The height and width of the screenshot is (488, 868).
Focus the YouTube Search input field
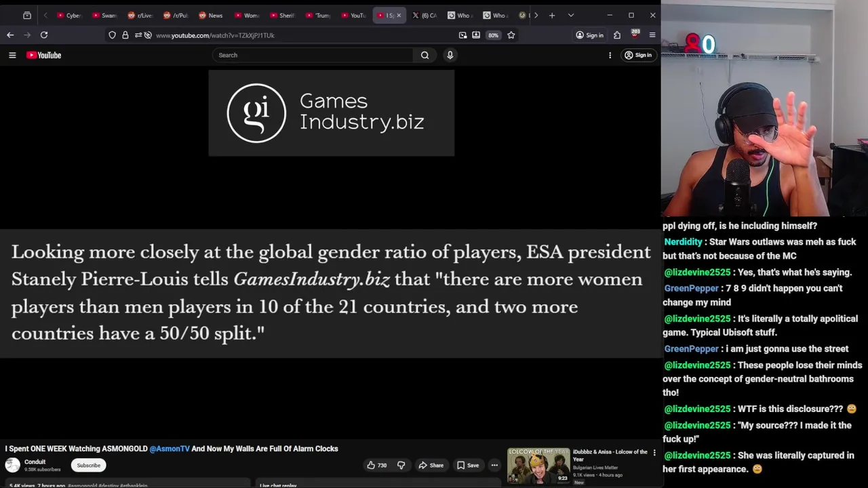pos(313,55)
